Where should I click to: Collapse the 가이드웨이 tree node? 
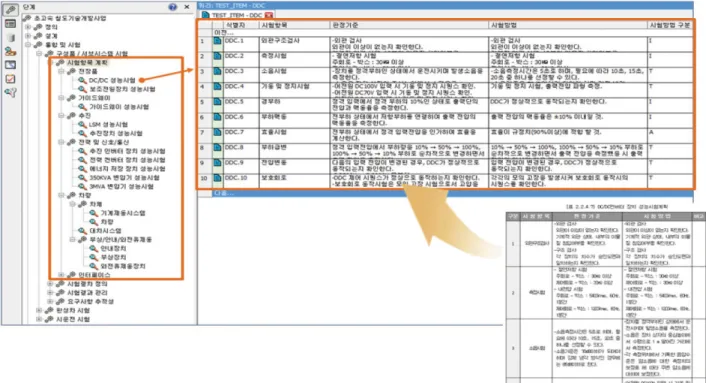point(61,98)
